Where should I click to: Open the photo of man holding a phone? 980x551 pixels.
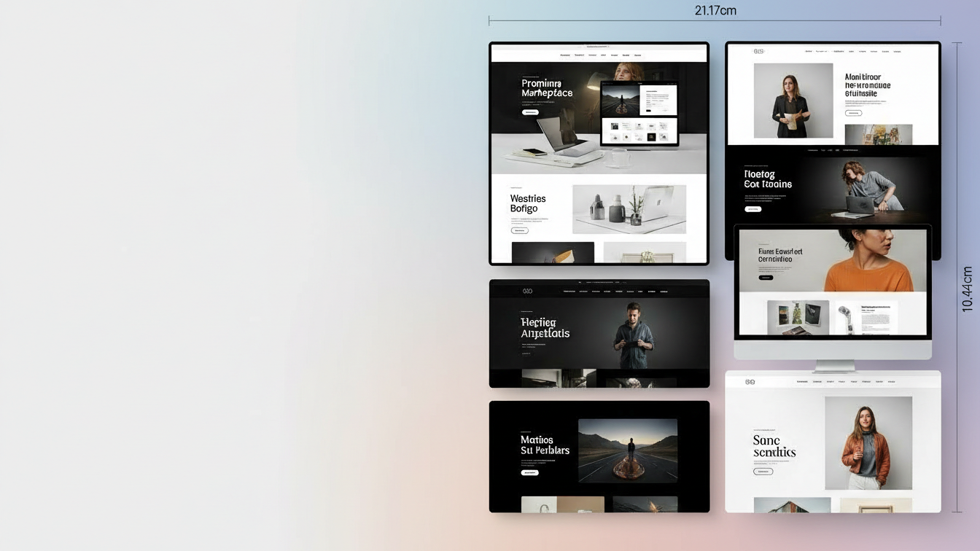click(x=633, y=335)
